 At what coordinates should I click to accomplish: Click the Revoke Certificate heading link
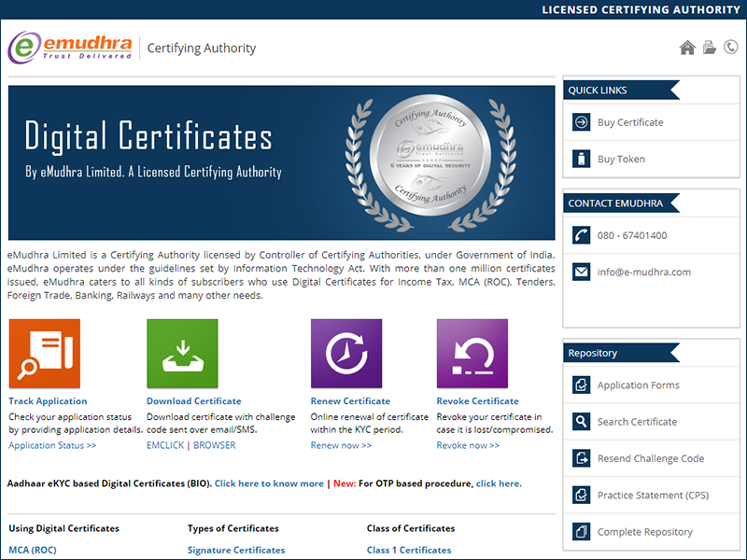pos(477,401)
